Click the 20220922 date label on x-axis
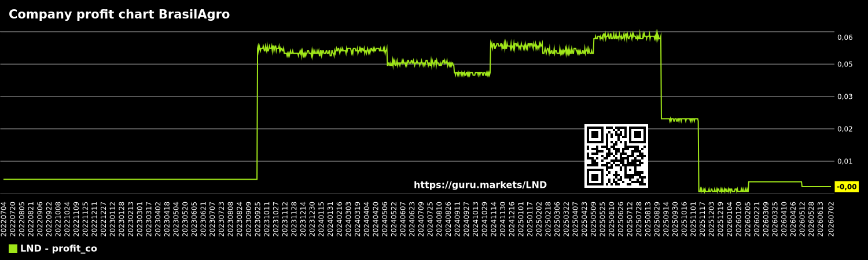Image resolution: width=868 pixels, height=260 pixels. [49, 219]
